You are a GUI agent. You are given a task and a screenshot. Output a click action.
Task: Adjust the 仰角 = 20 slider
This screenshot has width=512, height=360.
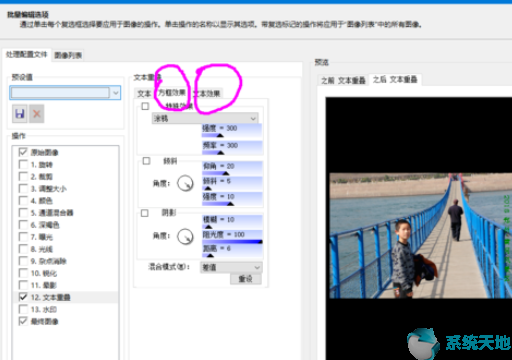point(232,168)
